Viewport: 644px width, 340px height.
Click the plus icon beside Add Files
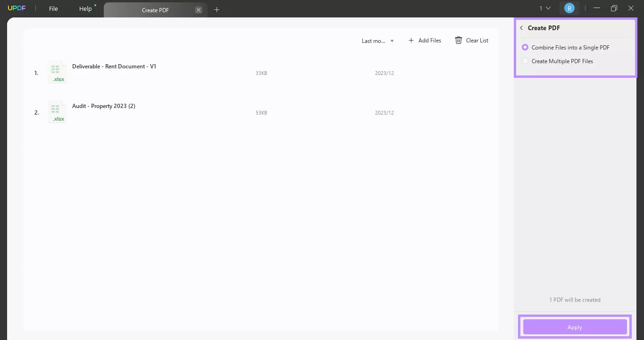(411, 40)
